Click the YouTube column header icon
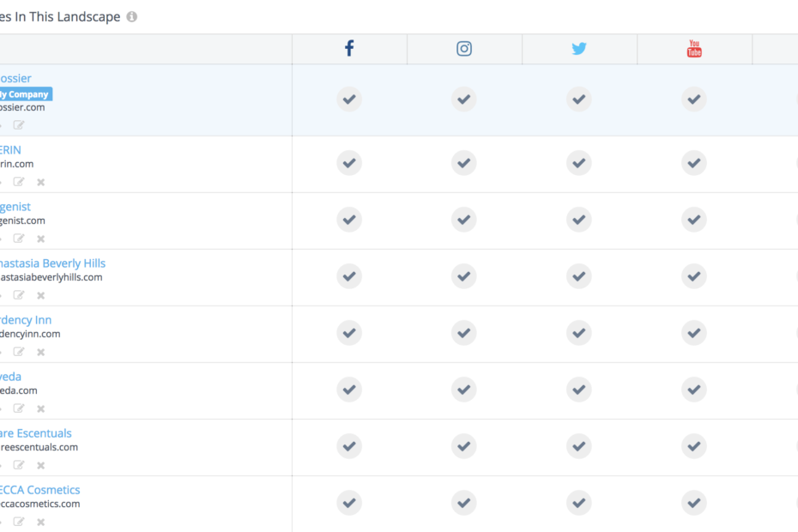The image size is (798, 532). 694,49
